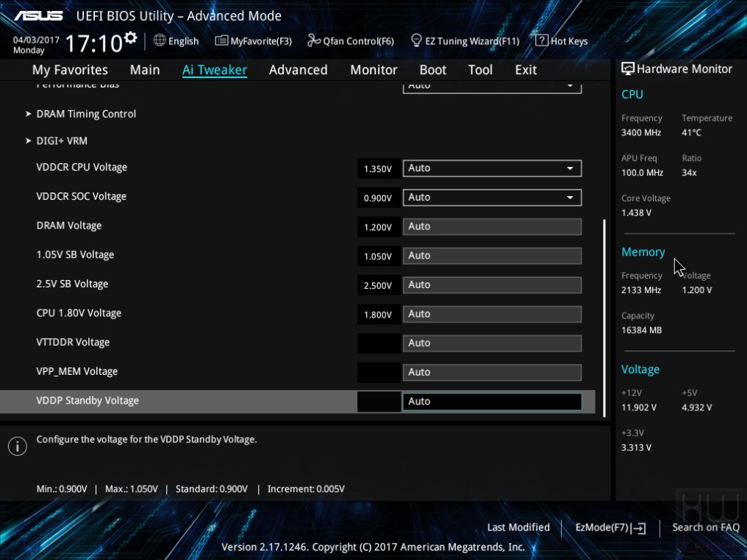Open the Monitor tab
Screen dimensions: 747x560
click(373, 70)
